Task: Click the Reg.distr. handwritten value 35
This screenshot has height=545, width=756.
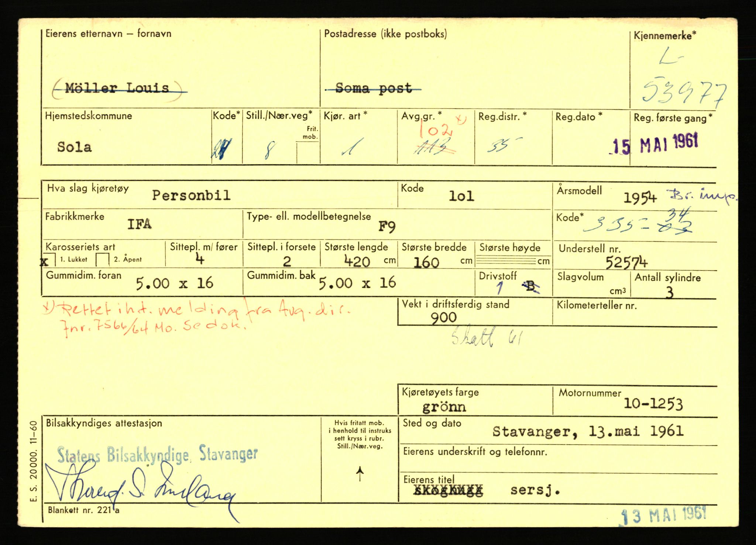Action: pyautogui.click(x=504, y=145)
